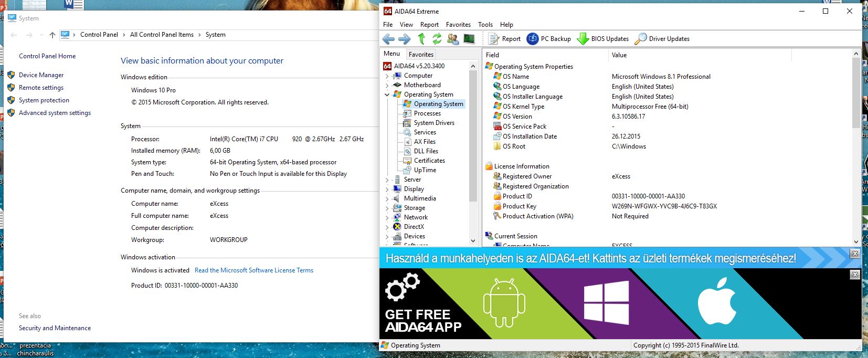This screenshot has height=358, width=868.
Task: Click the green Refresh arrows icon
Action: [437, 39]
